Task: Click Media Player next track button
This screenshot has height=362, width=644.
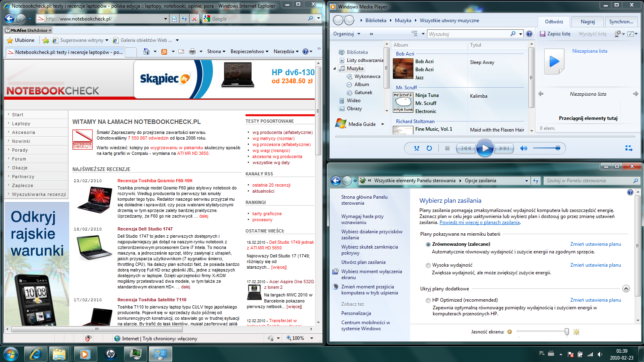Action: click(x=504, y=148)
